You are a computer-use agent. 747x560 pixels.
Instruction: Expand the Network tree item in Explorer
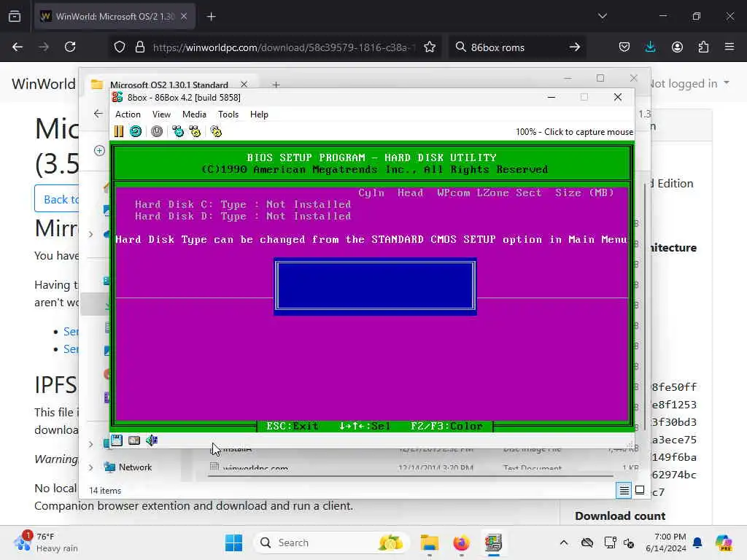pos(91,467)
